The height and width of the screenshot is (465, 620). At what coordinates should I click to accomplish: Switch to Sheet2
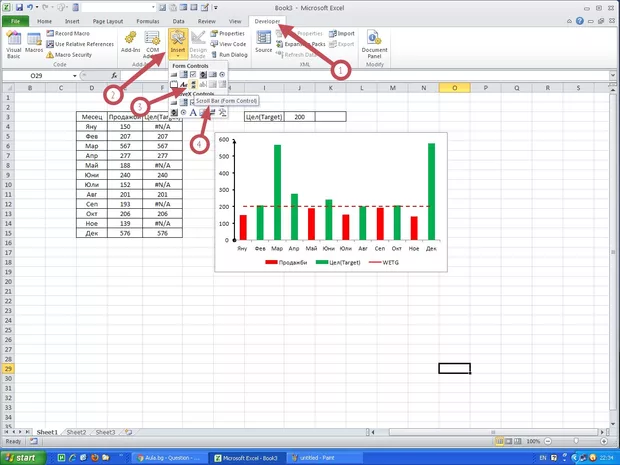coord(76,432)
